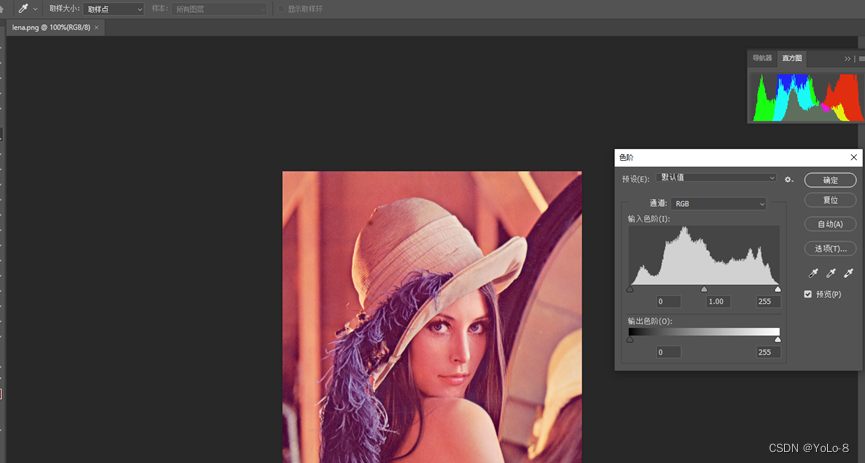
Task: Close the 色阶 Levels dialog
Action: (853, 157)
